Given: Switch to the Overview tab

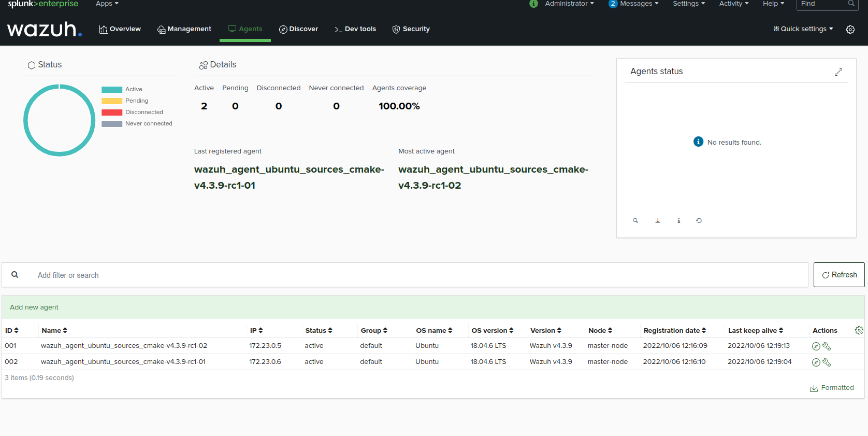Looking at the screenshot, I should 120,29.
